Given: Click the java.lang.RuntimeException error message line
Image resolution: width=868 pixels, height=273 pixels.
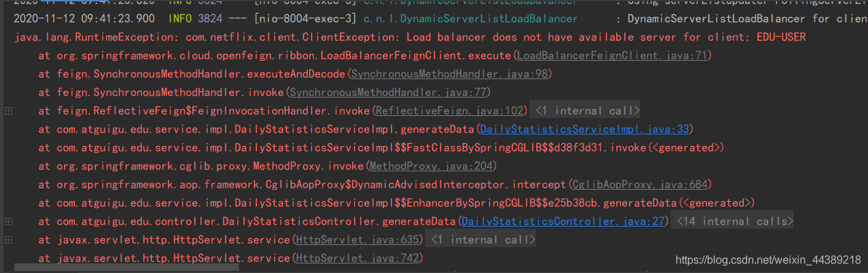Looking at the screenshot, I should 409,37.
